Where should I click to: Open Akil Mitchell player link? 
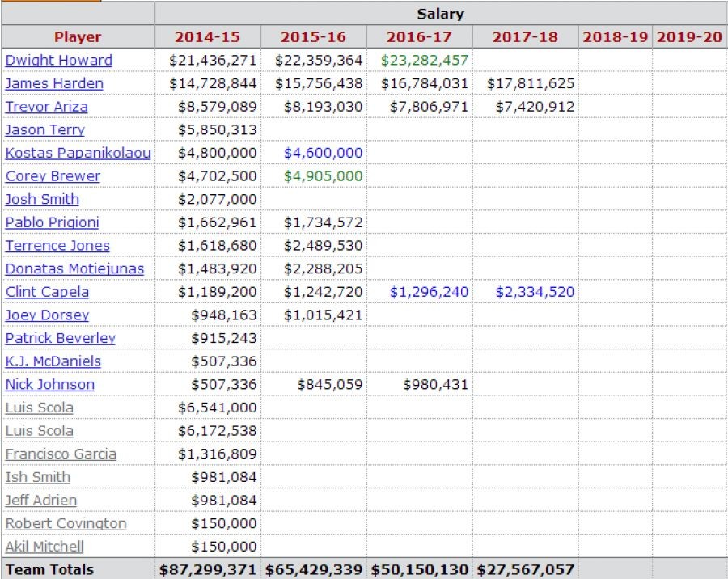[44, 547]
